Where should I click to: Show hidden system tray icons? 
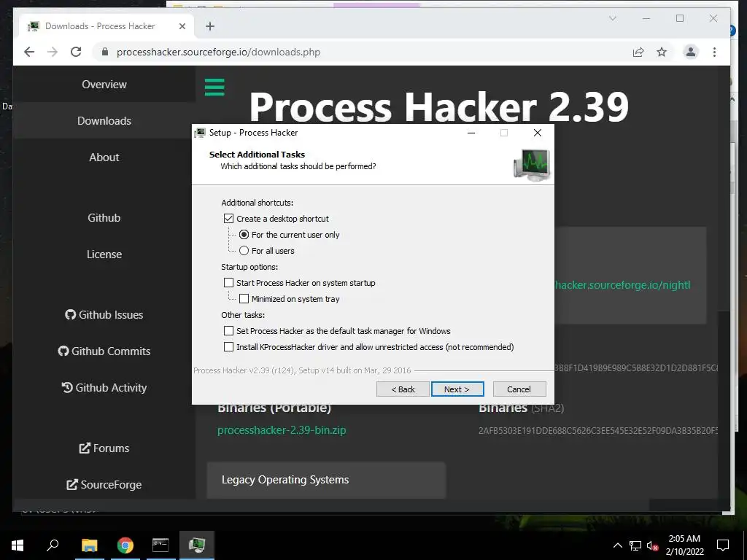tap(617, 545)
